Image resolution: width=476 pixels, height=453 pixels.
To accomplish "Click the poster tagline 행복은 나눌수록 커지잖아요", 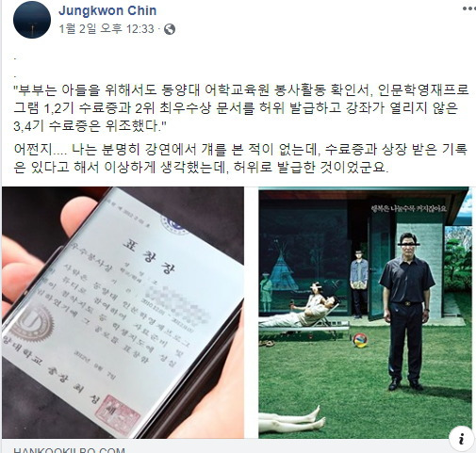I will (x=408, y=208).
